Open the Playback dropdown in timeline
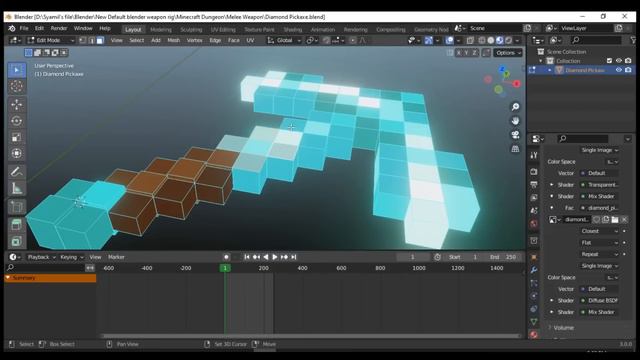Screen dimensions: 640x360 [x=41, y=257]
